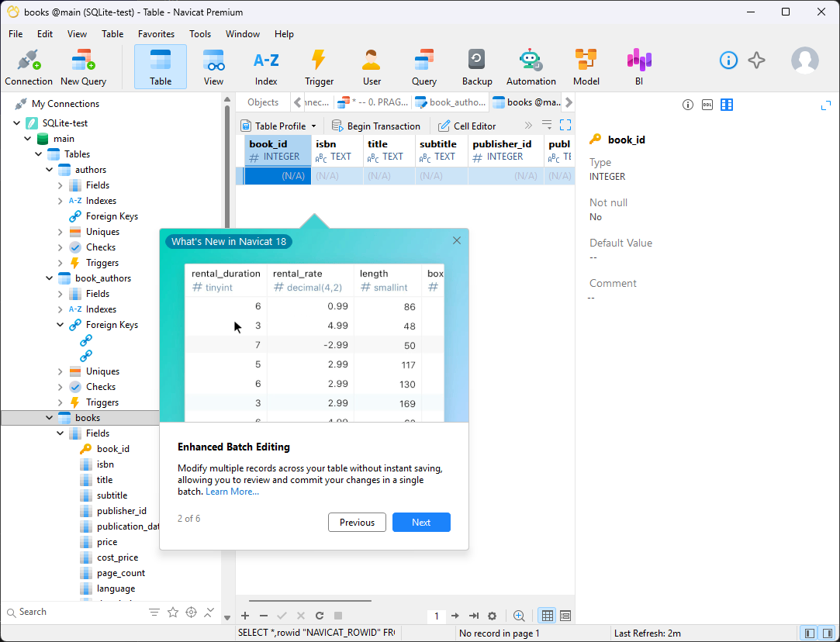840x642 pixels.
Task: Open the user account avatar
Action: 804,60
